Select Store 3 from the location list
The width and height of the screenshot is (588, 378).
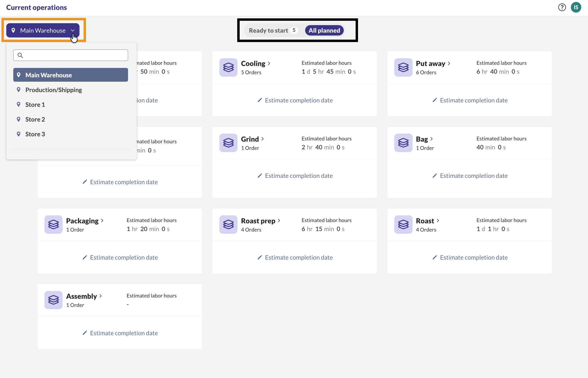click(35, 134)
